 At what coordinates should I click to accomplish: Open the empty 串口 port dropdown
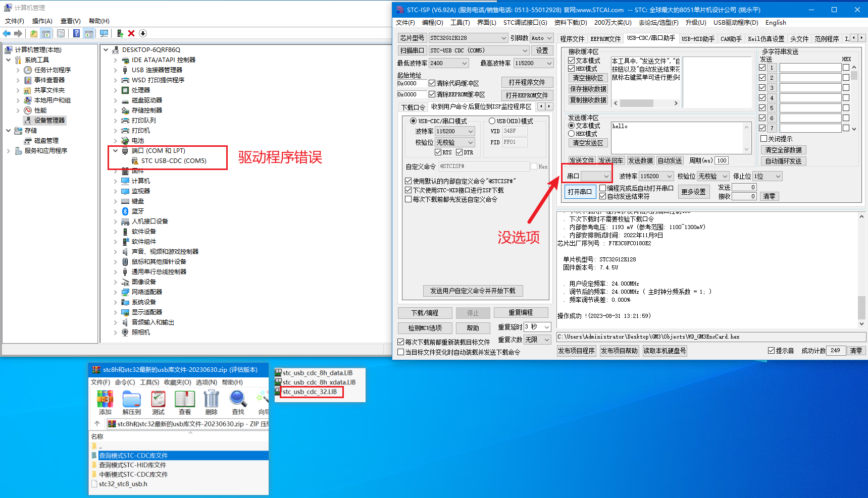pyautogui.click(x=596, y=176)
